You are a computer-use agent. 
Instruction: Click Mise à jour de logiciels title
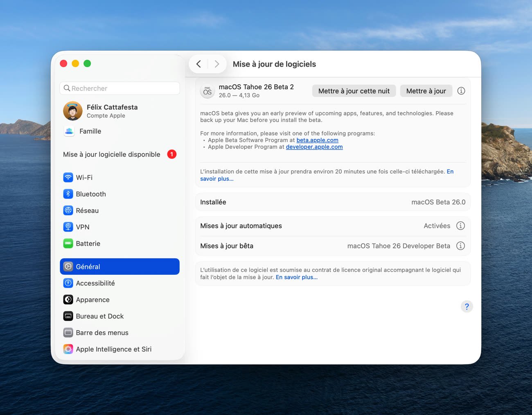[x=274, y=64]
